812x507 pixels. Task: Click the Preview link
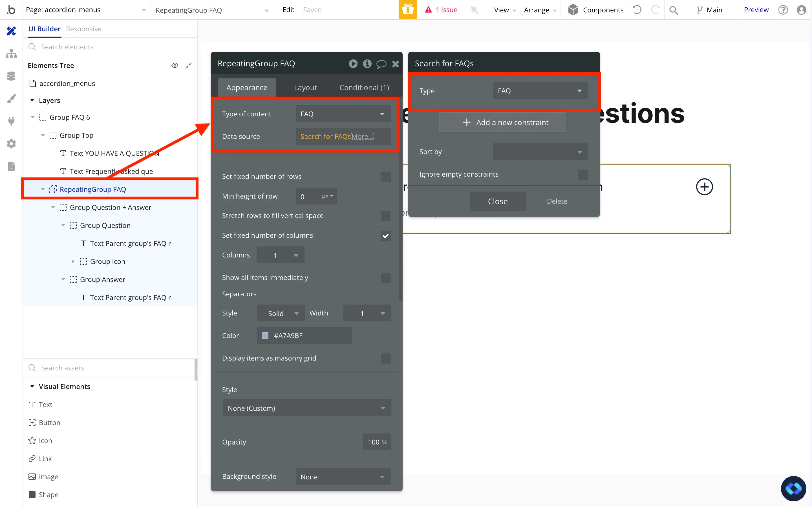pos(756,10)
